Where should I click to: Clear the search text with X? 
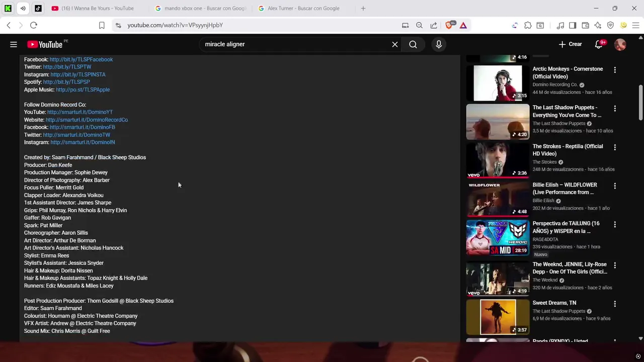[x=395, y=44]
